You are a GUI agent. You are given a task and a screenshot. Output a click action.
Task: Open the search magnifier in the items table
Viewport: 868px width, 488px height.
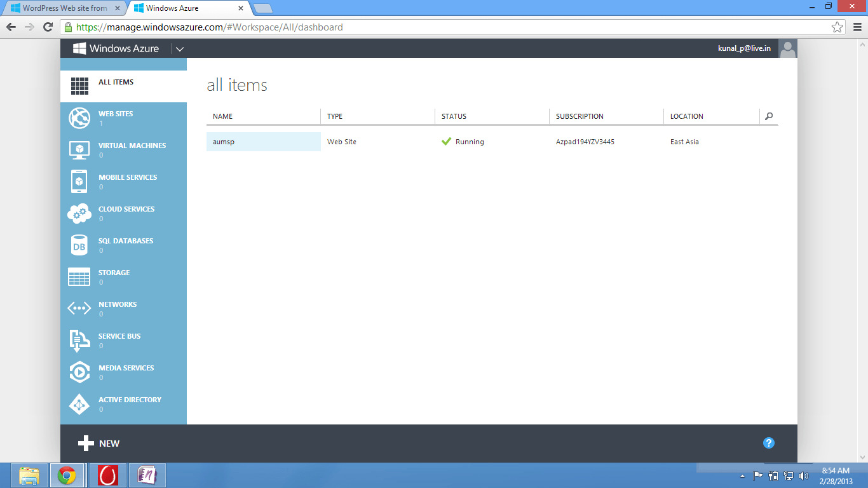(x=769, y=116)
